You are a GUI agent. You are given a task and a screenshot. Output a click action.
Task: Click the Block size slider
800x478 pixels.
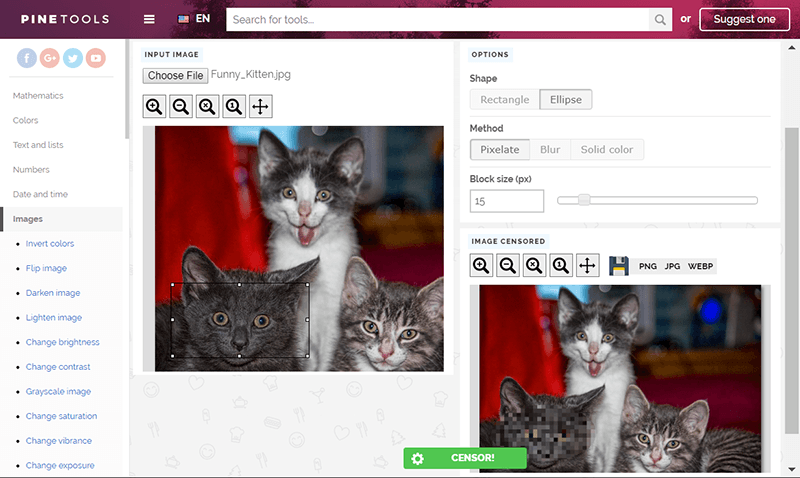click(657, 200)
